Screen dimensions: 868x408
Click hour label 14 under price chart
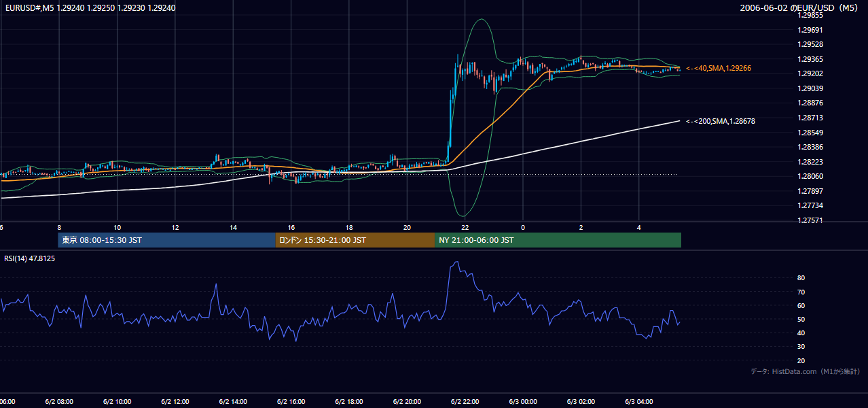pos(233,227)
